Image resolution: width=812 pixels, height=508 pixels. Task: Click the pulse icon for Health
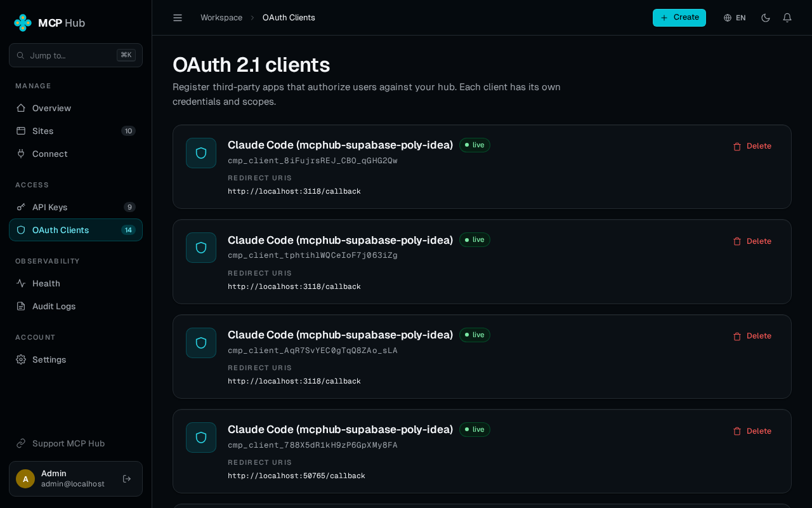point(21,283)
